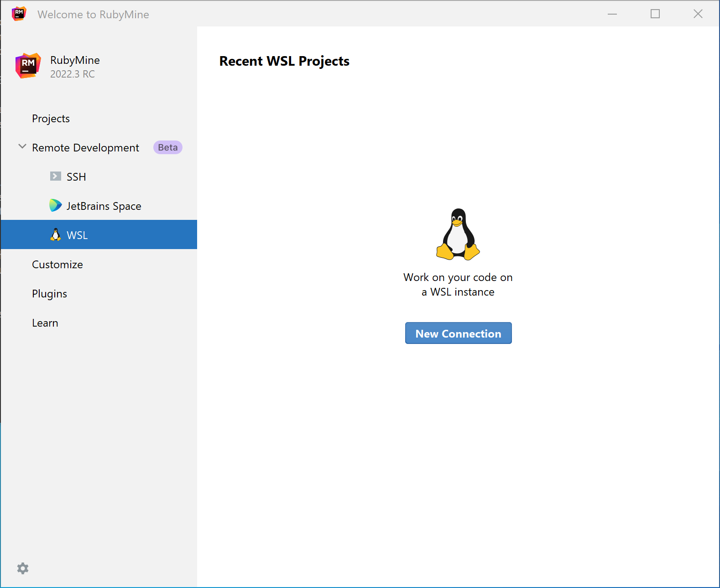
Task: Click the Work on your code text
Action: point(458,285)
